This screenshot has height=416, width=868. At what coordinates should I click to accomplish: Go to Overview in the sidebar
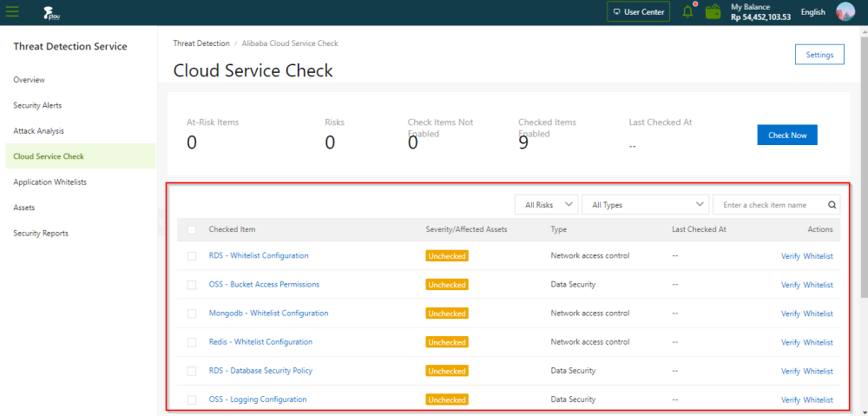30,80
